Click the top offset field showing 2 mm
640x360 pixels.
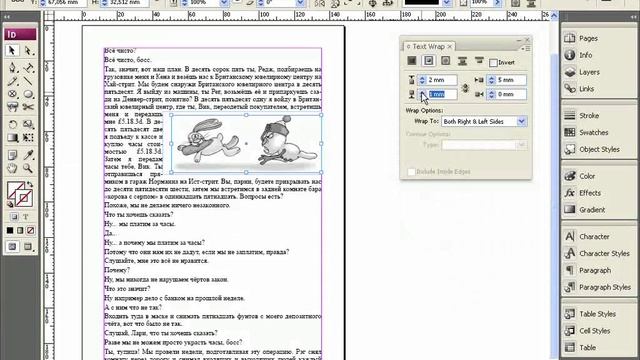(442, 80)
